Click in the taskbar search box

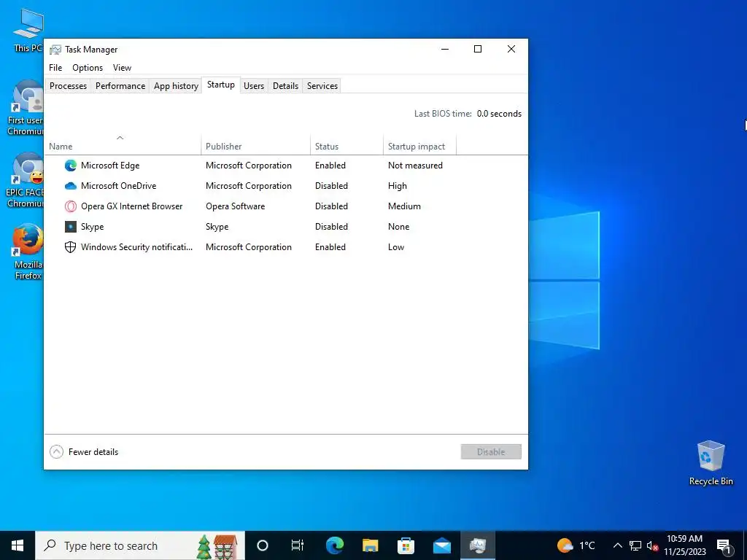(x=139, y=545)
